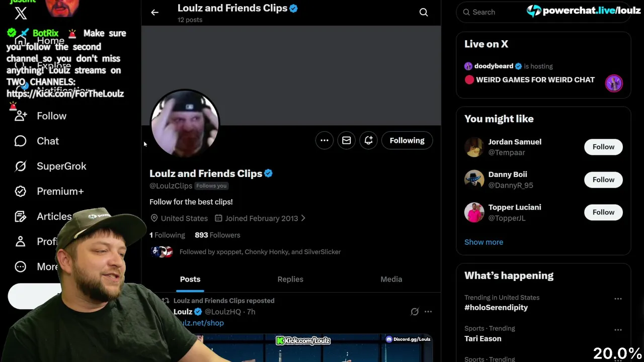Open the three-dot more options on profile
Viewport: 644px width, 362px height.
pos(325,140)
